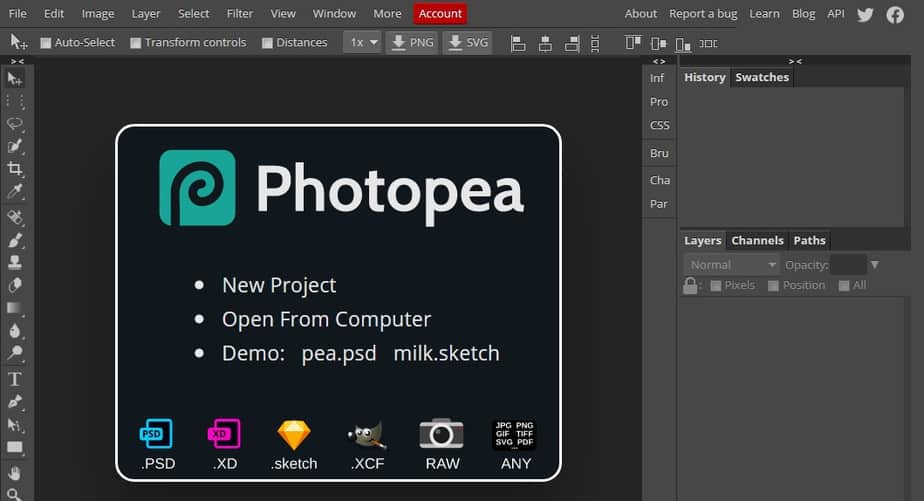Switch to the Swatches tab
The height and width of the screenshot is (501, 924).
tap(762, 77)
